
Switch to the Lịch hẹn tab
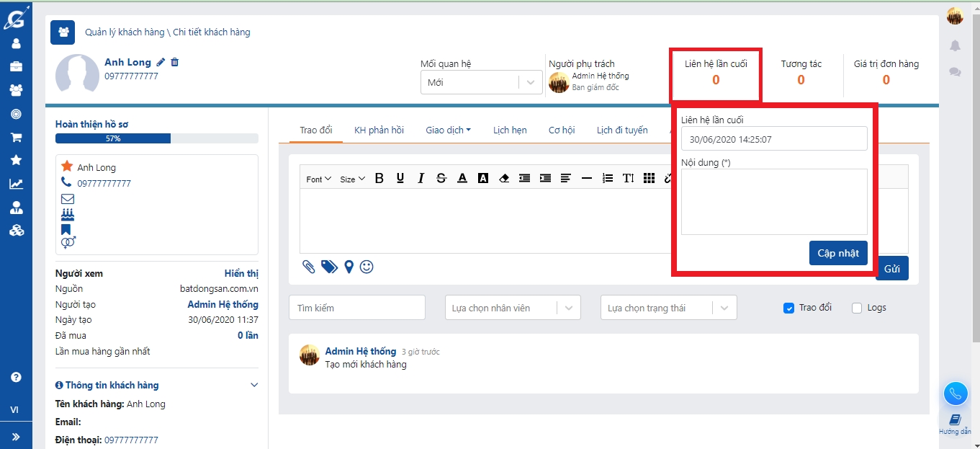tap(510, 130)
